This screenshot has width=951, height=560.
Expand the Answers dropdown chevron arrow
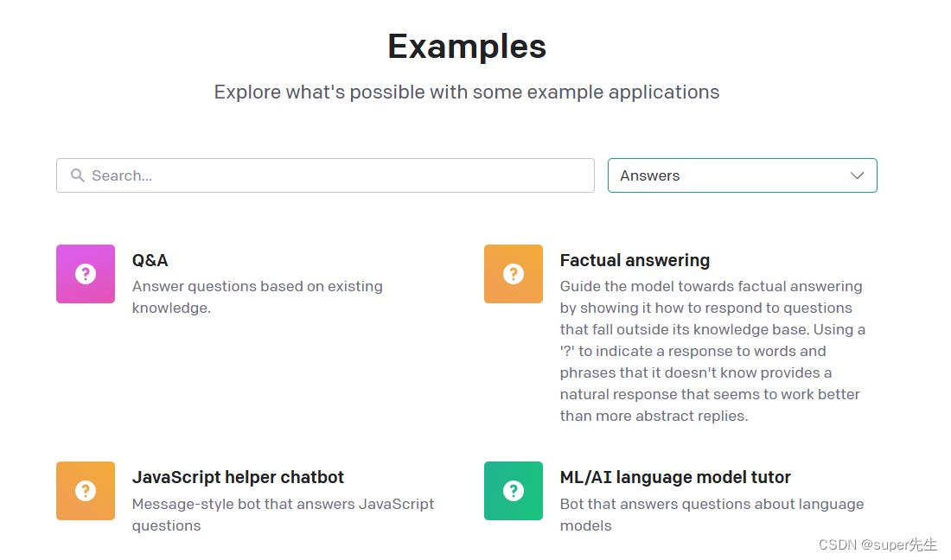coord(857,175)
